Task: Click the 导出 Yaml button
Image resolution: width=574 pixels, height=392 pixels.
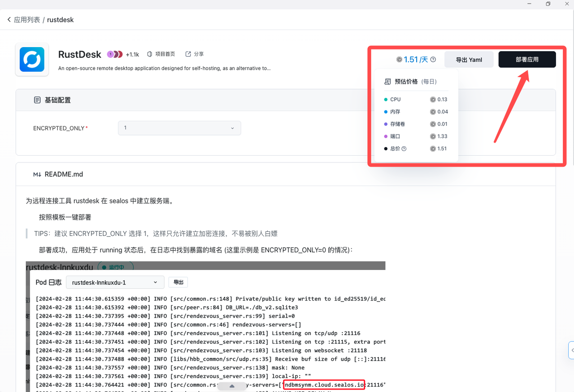Action: (469, 60)
